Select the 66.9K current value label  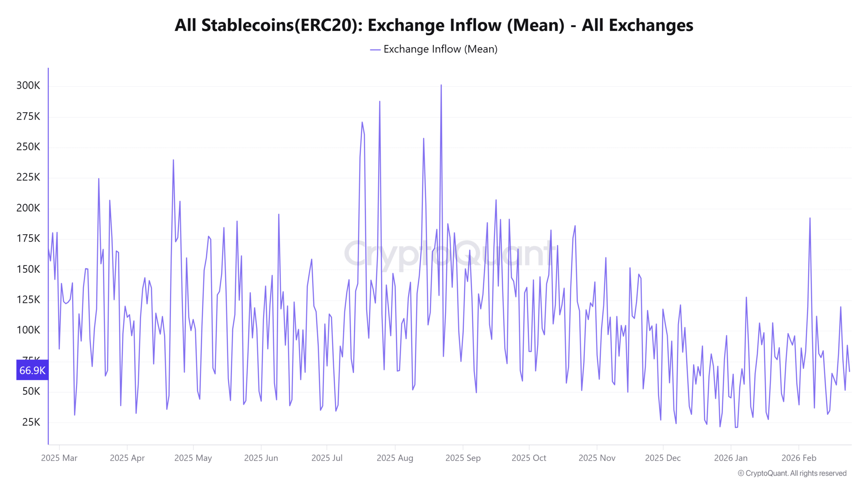tap(32, 370)
